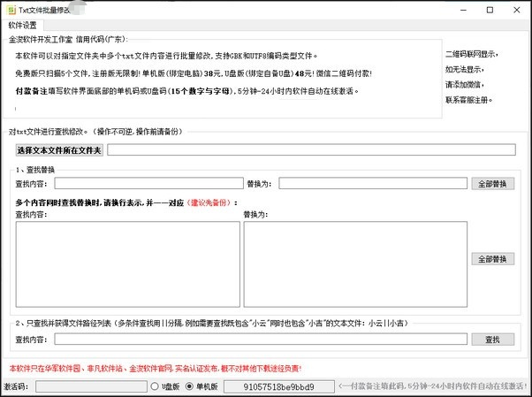Focus the multi-line 替换为 text area
532x397 pixels.
coord(355,264)
